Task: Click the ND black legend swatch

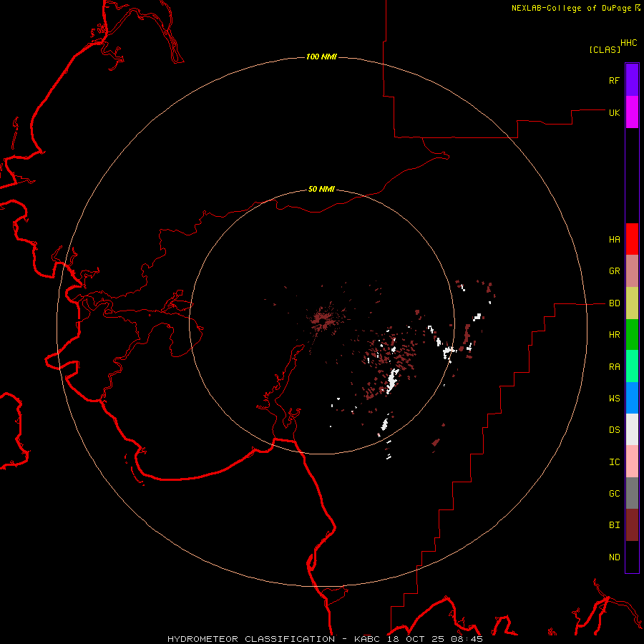Action: (x=632, y=557)
